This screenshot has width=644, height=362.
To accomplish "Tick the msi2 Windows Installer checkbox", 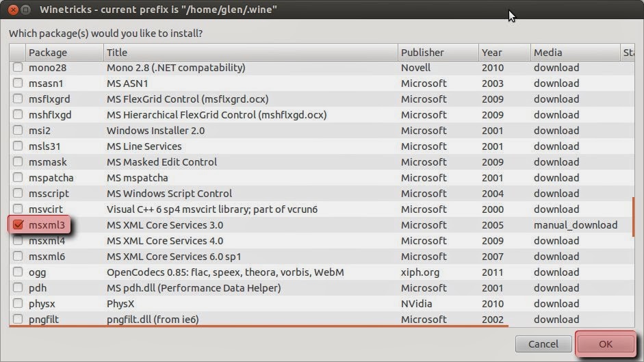I will click(x=17, y=131).
